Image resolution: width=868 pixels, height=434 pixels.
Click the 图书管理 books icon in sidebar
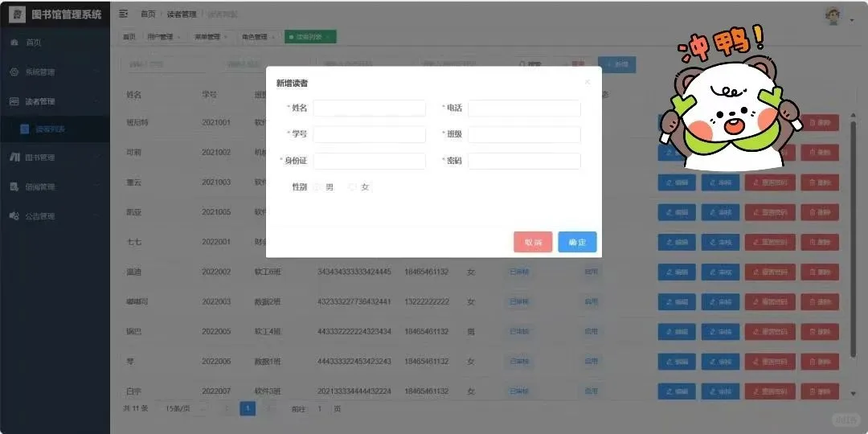pos(14,158)
